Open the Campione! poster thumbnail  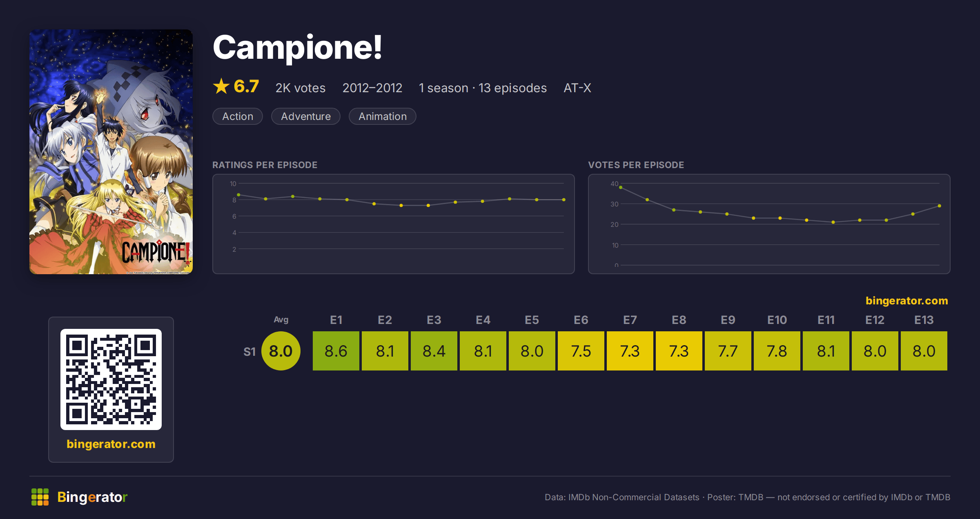click(x=111, y=151)
